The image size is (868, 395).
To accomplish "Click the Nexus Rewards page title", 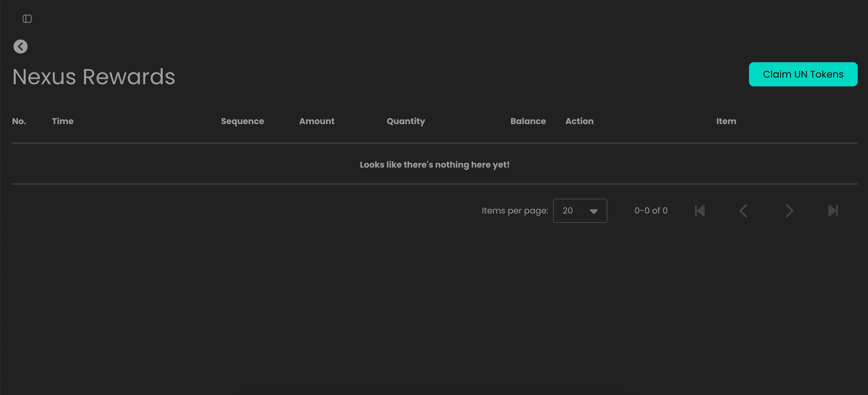I will (x=94, y=77).
